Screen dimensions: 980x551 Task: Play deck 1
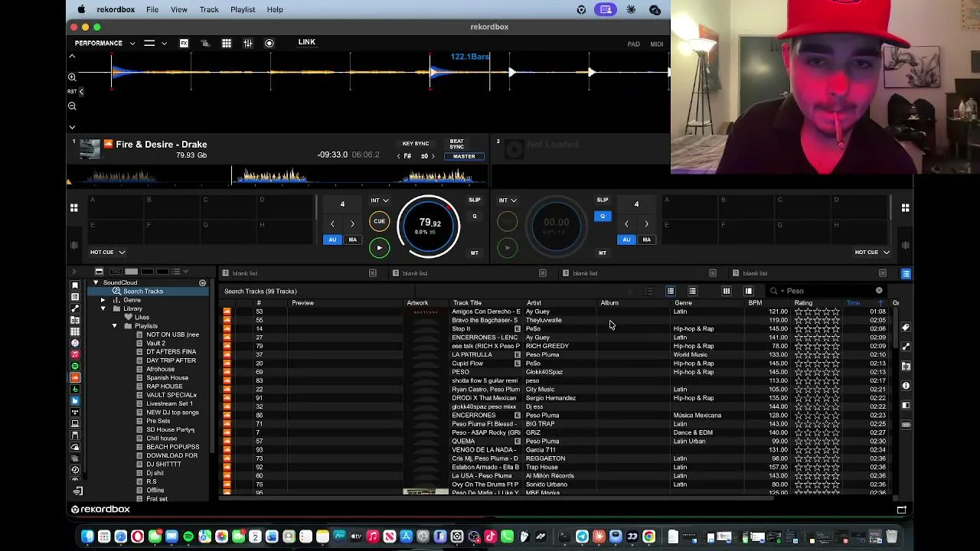click(379, 247)
